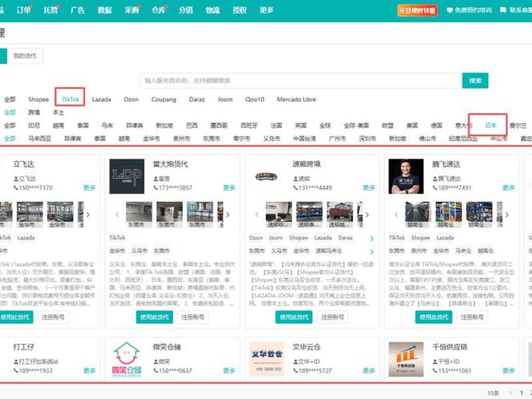Click 使用此货代 on 雷大炮货代 card

click(154, 317)
